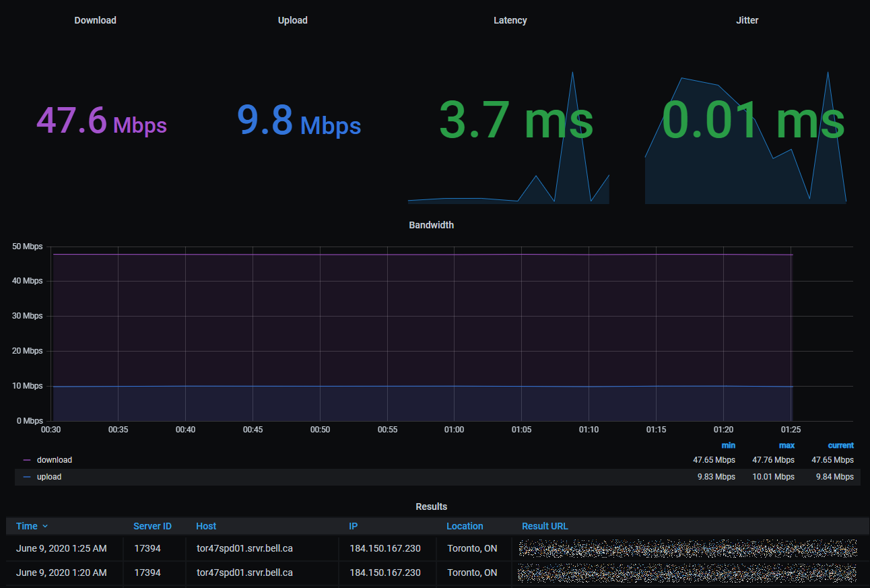Click download max value 47.76 Mbps
The height and width of the screenshot is (588, 870).
773,460
